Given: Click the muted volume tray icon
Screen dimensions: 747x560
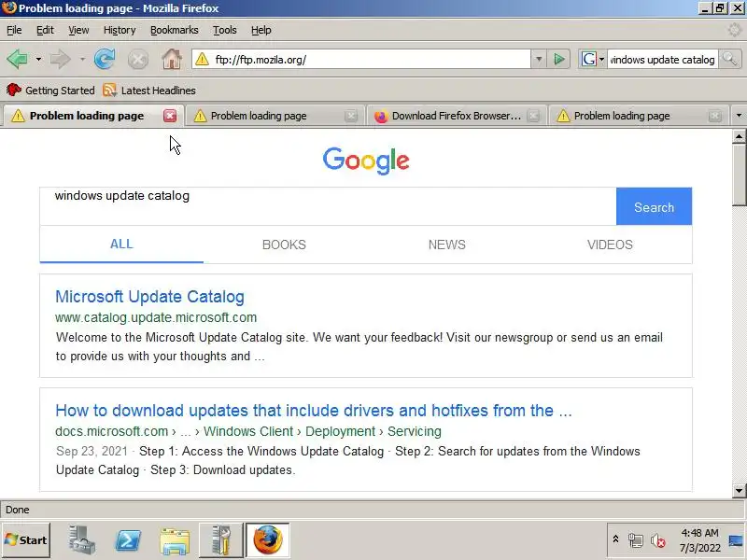Looking at the screenshot, I should [x=658, y=540].
